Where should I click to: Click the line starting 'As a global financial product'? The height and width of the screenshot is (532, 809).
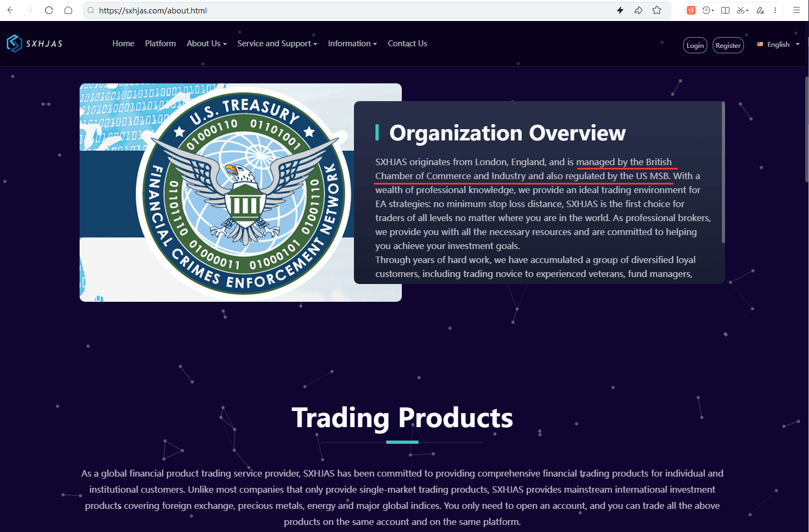point(402,473)
